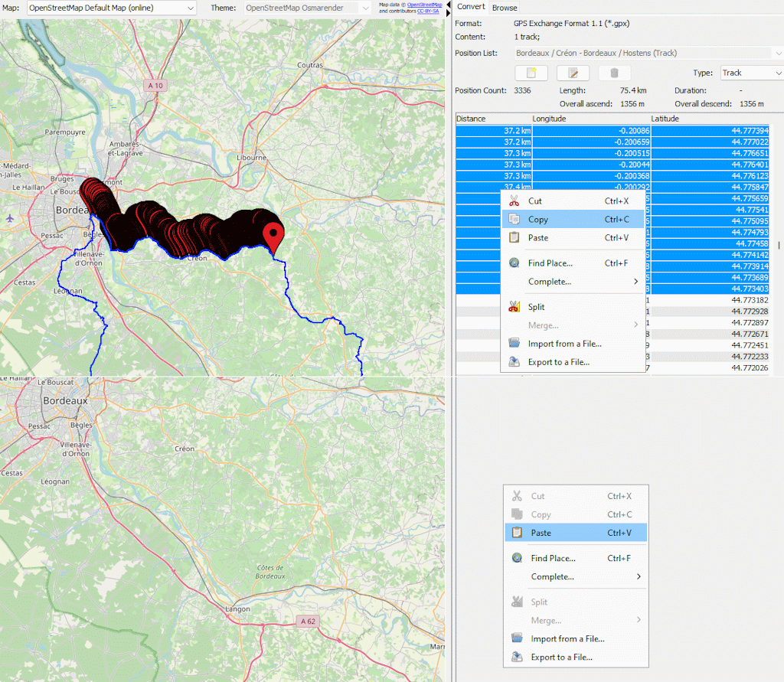Switch to the Browse tab
784x682 pixels.
pos(505,8)
